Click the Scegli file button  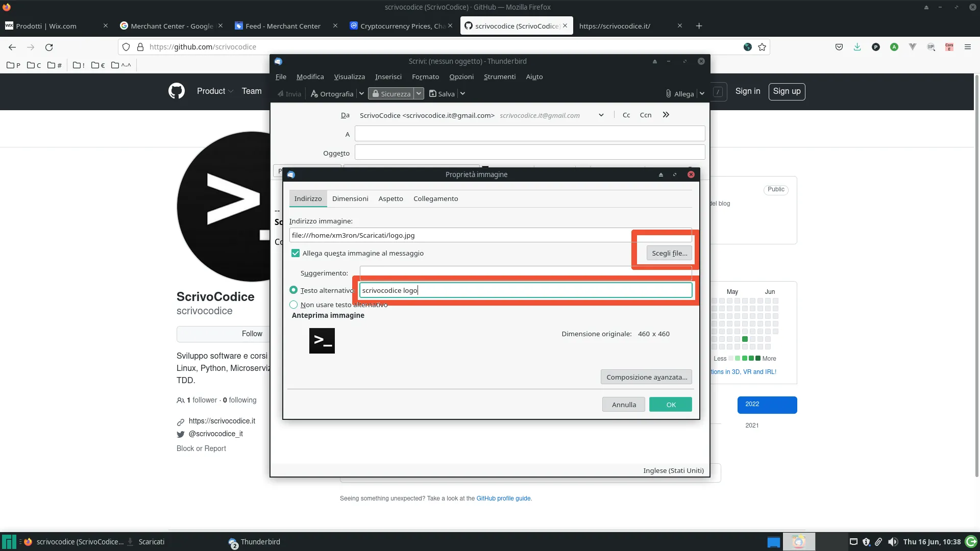[x=669, y=253]
